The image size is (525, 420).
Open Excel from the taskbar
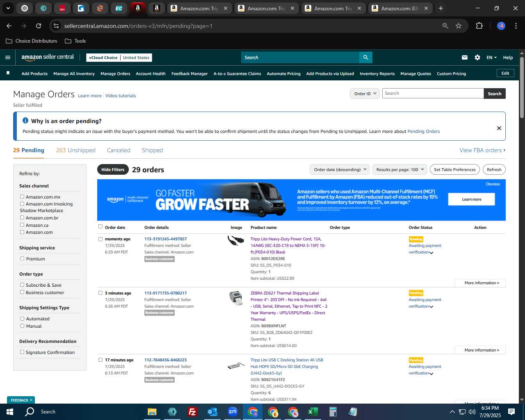point(313,412)
